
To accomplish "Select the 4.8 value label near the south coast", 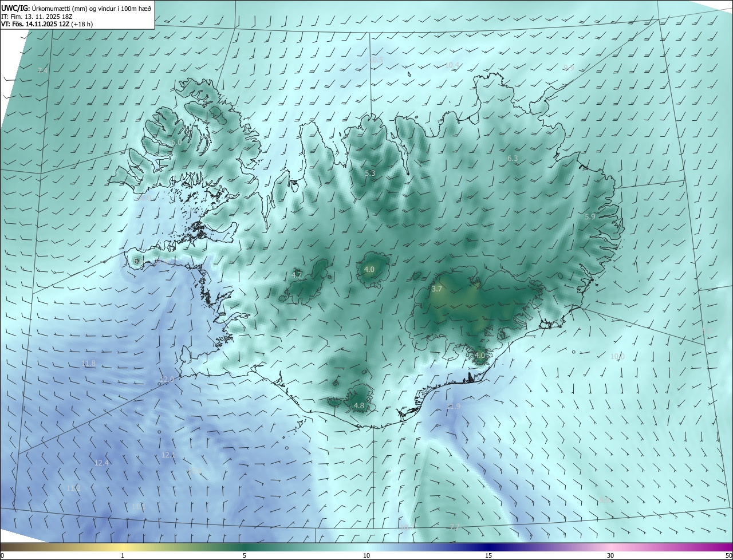I will [x=359, y=405].
